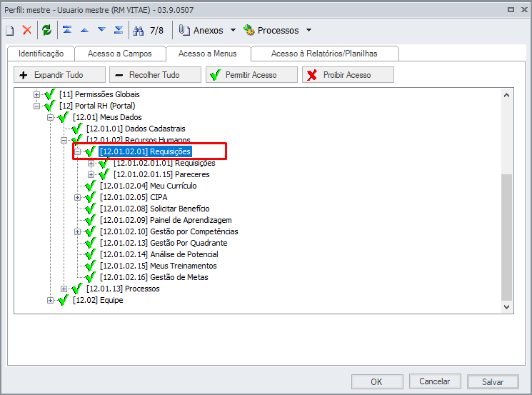The width and height of the screenshot is (532, 395).
Task: Toggle checkmark of Meus Treinamentos
Action: tap(91, 266)
